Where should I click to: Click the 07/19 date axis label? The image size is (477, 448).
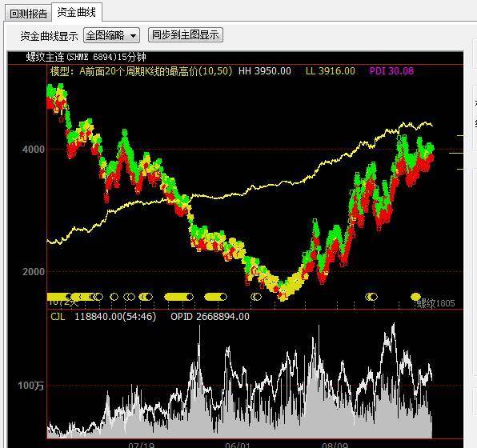click(x=141, y=445)
